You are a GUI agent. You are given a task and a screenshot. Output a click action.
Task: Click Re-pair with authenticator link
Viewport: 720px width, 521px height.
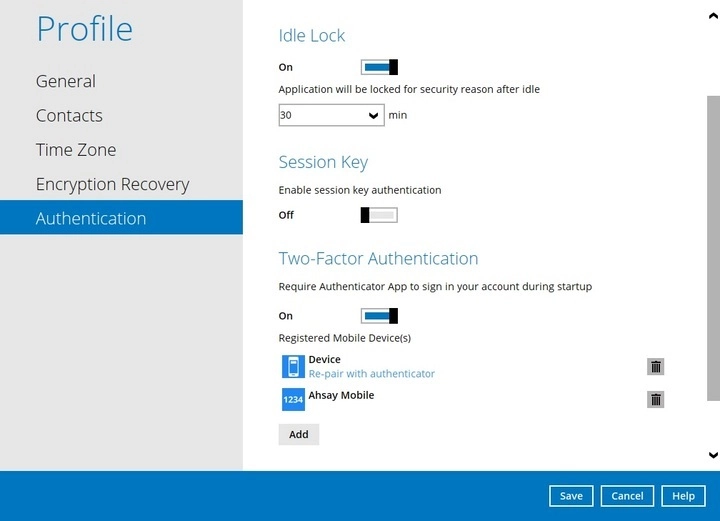371,374
